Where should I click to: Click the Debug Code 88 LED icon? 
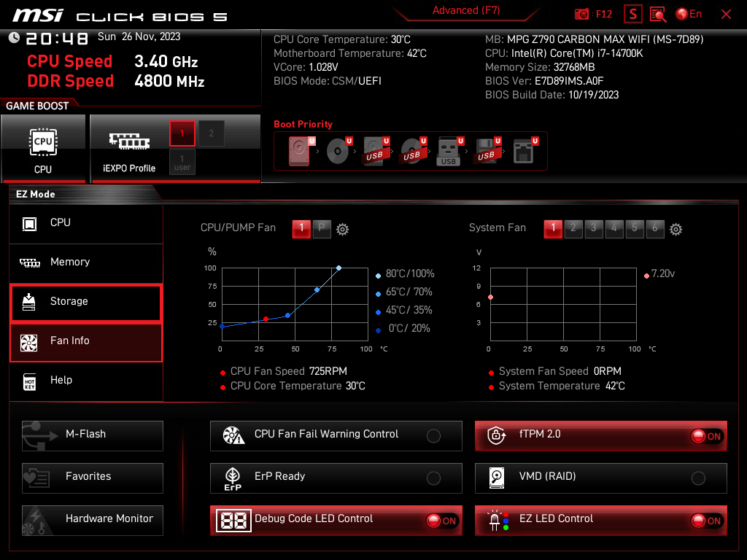pos(233,521)
